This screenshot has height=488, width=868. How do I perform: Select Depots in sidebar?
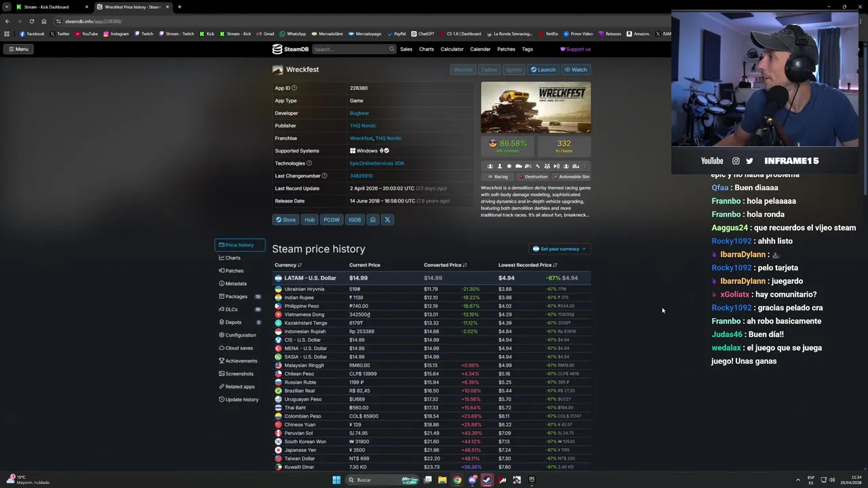[239, 322]
